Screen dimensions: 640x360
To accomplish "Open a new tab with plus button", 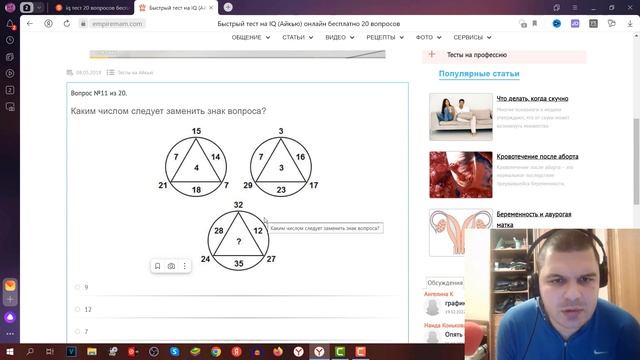I will [228, 7].
